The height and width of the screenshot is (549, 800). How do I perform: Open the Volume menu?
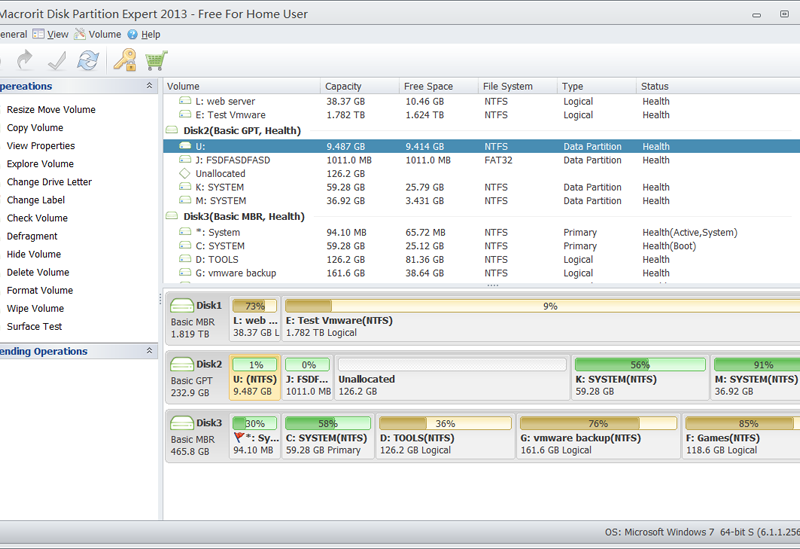[105, 34]
